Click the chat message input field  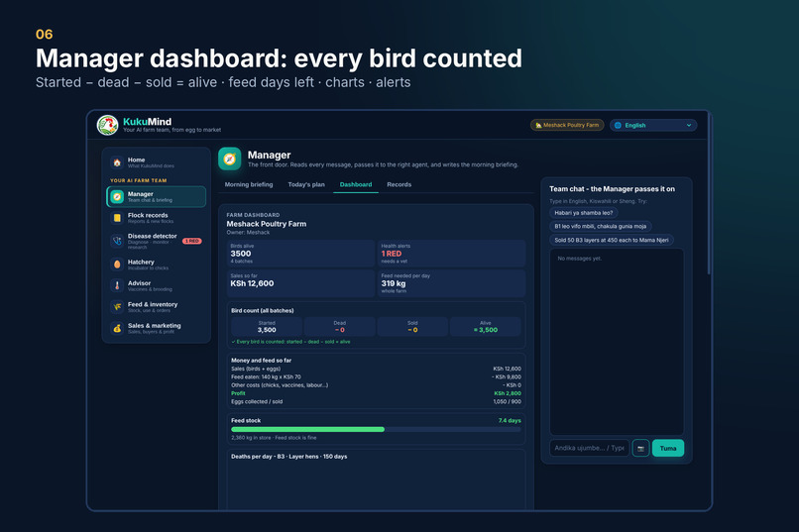[x=590, y=449]
